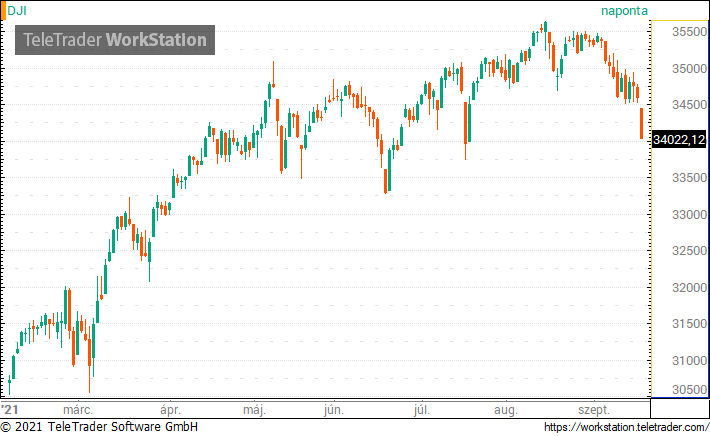710x436 pixels.
Task: Click the © 2021 TeleTrader Software GmbH text
Action: [99, 427]
